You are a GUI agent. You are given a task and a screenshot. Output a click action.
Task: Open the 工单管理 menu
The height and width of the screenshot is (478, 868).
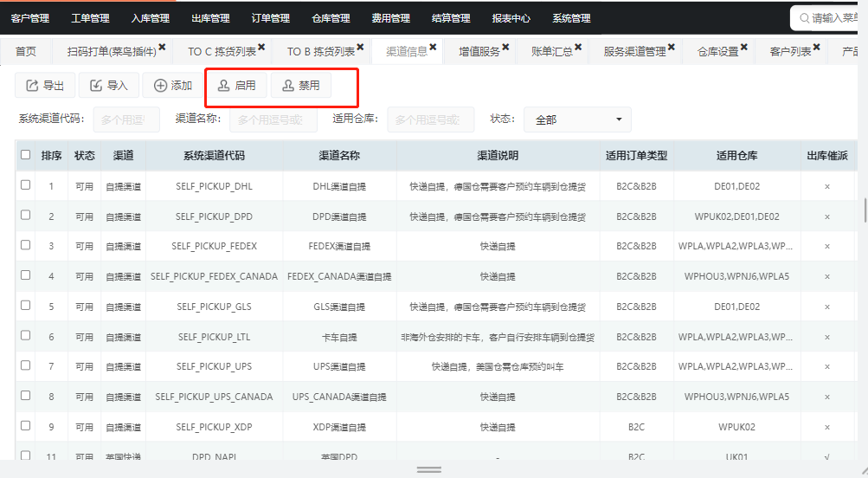(x=90, y=18)
